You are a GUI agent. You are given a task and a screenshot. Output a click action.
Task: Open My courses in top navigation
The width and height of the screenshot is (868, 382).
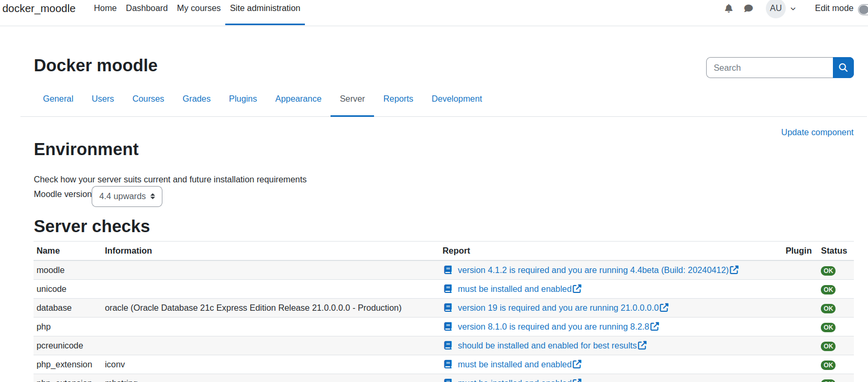199,8
